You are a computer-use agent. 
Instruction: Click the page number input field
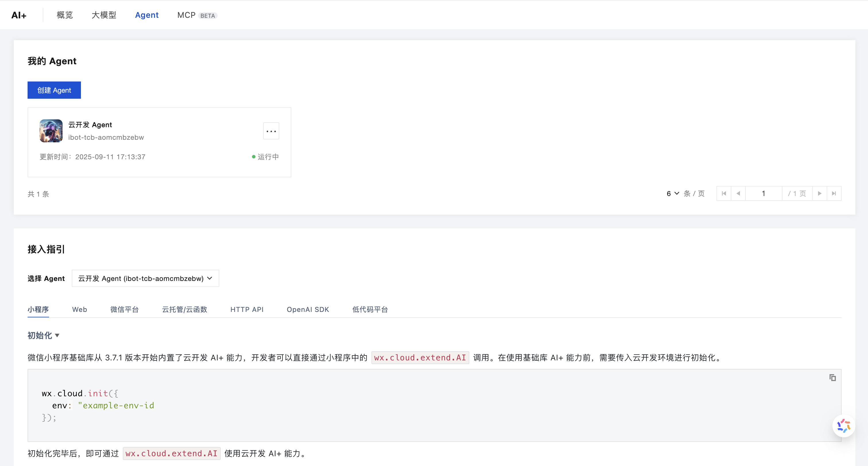(764, 193)
